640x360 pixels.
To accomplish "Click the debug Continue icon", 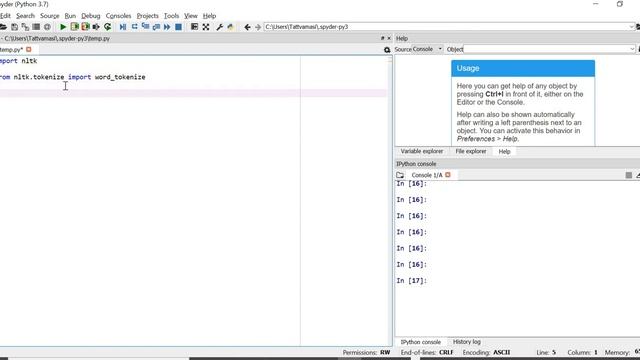I will 167,27.
